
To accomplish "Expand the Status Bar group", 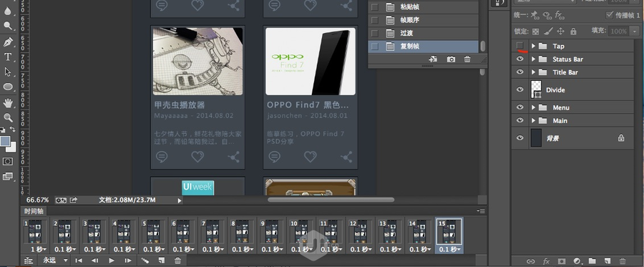I will click(533, 59).
